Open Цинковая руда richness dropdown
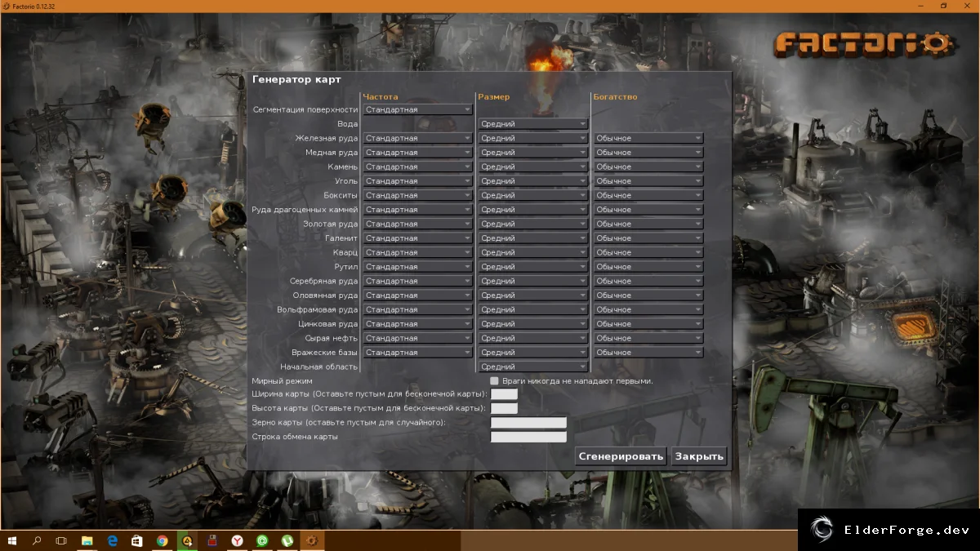The width and height of the screenshot is (980, 551). pos(648,324)
